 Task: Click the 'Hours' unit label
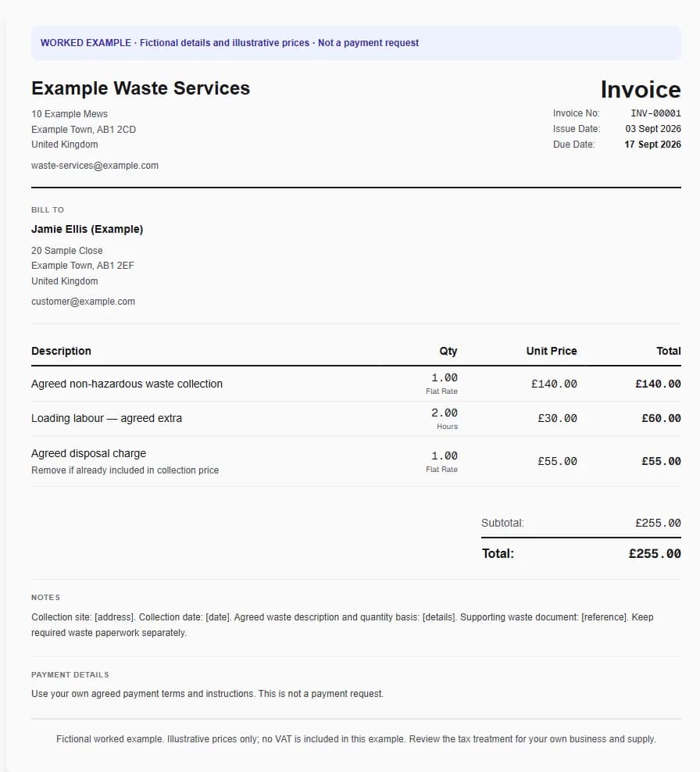[x=447, y=427]
